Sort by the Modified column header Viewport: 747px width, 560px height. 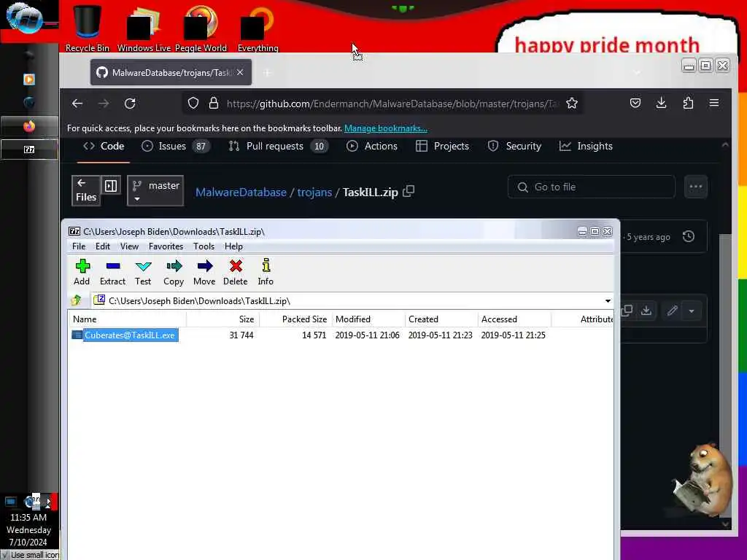(368, 319)
